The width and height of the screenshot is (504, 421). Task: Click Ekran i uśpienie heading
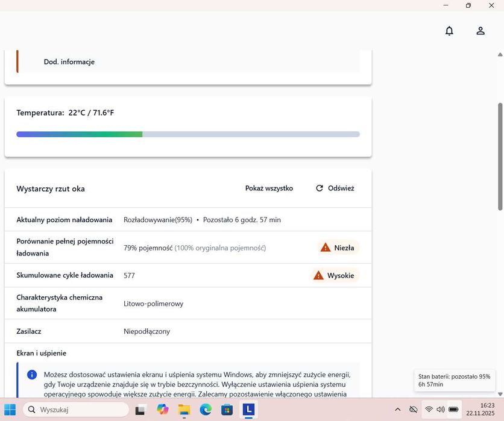pyautogui.click(x=42, y=353)
